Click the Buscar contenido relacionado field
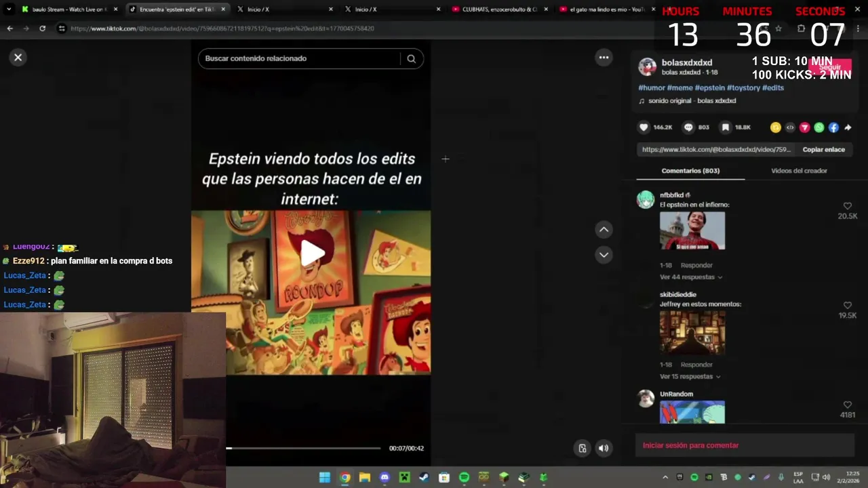This screenshot has width=868, height=488. [x=302, y=58]
